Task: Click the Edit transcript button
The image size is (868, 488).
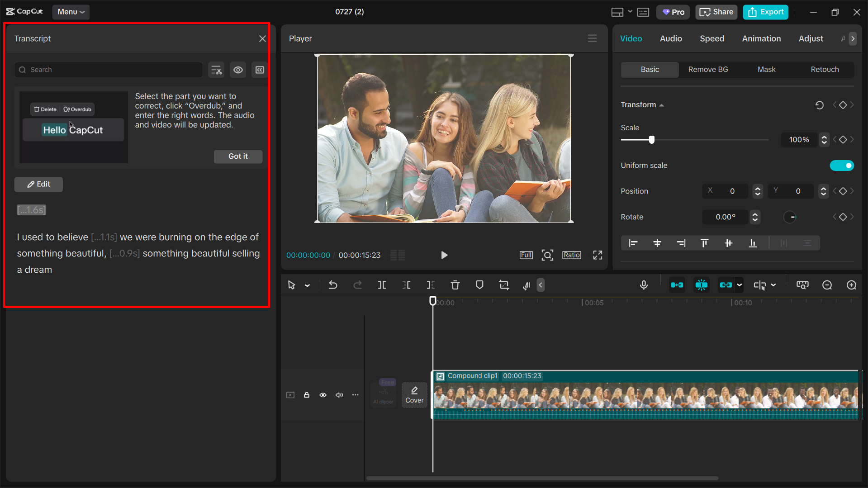Action: point(38,185)
